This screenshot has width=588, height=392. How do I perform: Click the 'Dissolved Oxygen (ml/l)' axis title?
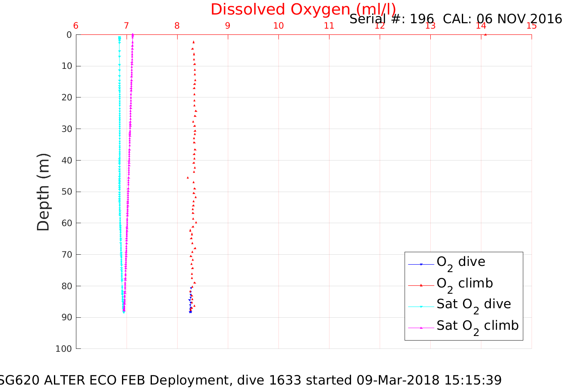tap(303, 10)
